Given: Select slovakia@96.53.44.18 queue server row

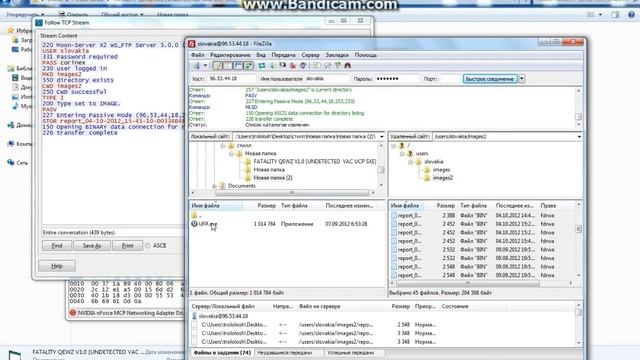Looking at the screenshot, I should point(223,316).
